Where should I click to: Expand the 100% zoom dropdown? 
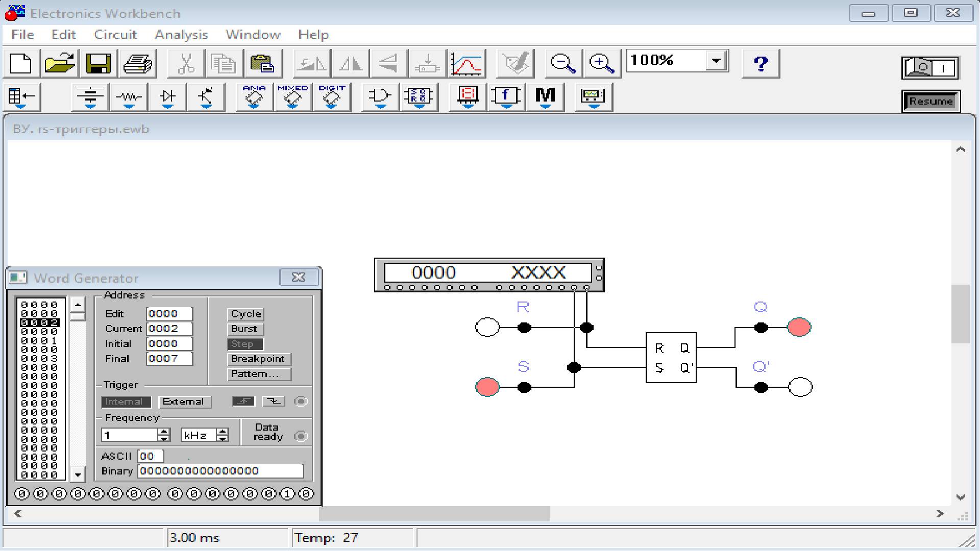pyautogui.click(x=716, y=61)
